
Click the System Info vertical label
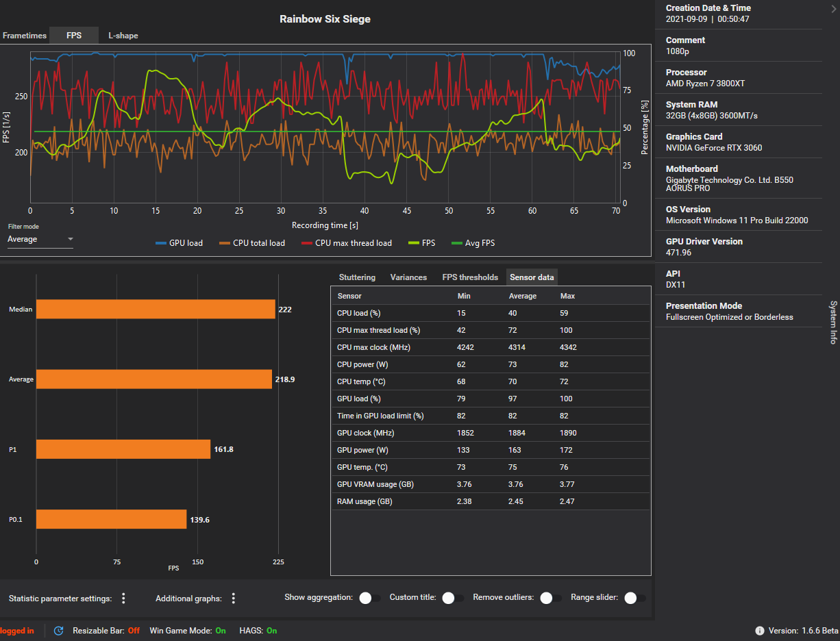[833, 322]
